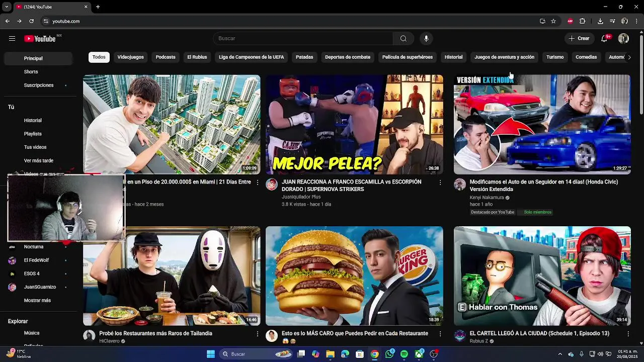The height and width of the screenshot is (362, 644).
Task: Click the YouTube logo
Action: coord(40,39)
